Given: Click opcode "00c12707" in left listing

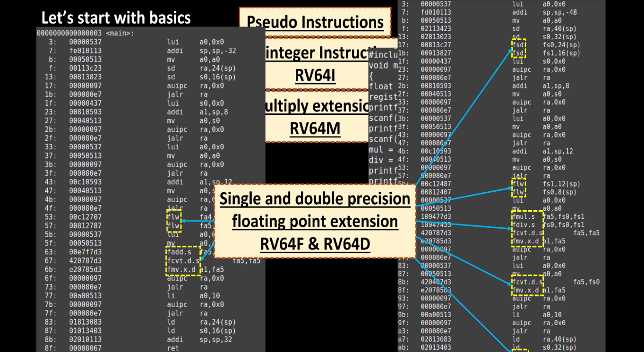Looking at the screenshot, I should 85,217.
